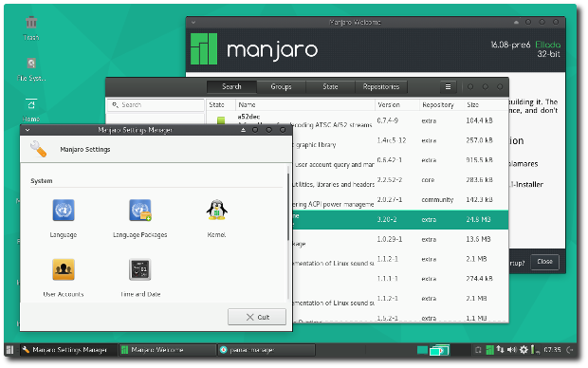Open User Accounts settings
Screen dimensions: 588x368
(64, 269)
